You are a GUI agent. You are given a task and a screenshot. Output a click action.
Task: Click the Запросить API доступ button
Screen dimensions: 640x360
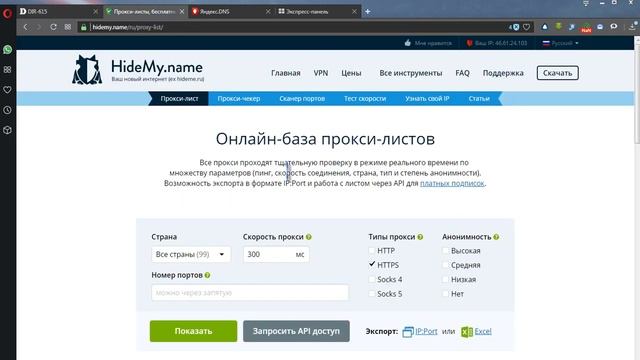(x=296, y=331)
